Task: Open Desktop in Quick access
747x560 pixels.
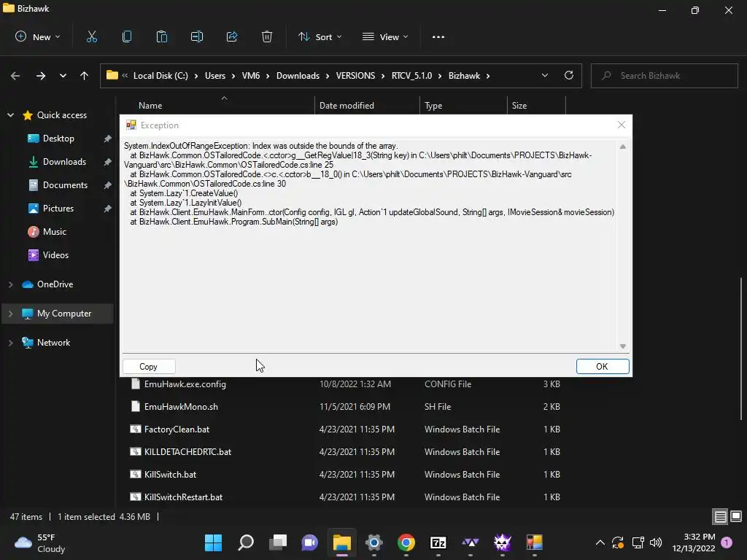Action: pos(58,139)
